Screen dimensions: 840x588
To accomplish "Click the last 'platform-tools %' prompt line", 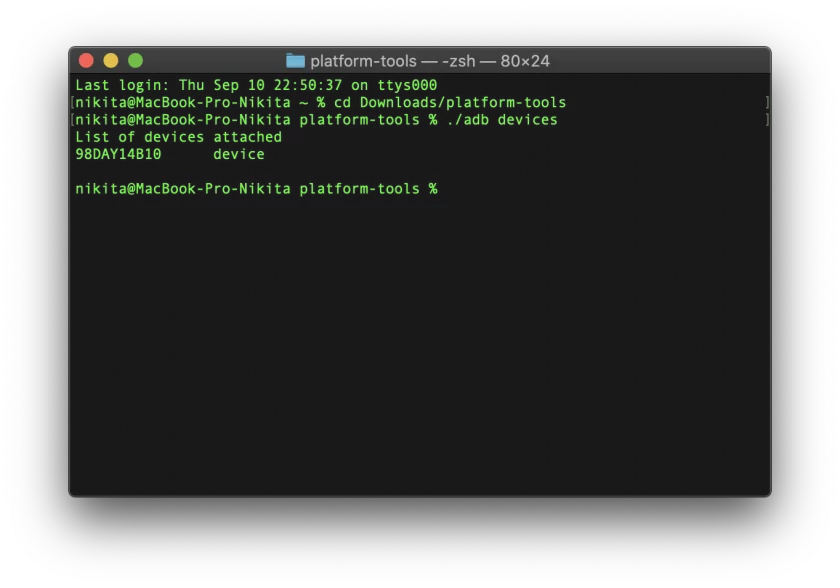I will [x=256, y=189].
